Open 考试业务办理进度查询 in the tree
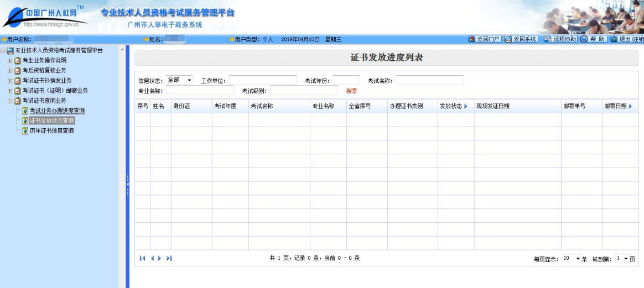The width and height of the screenshot is (644, 288). click(57, 111)
